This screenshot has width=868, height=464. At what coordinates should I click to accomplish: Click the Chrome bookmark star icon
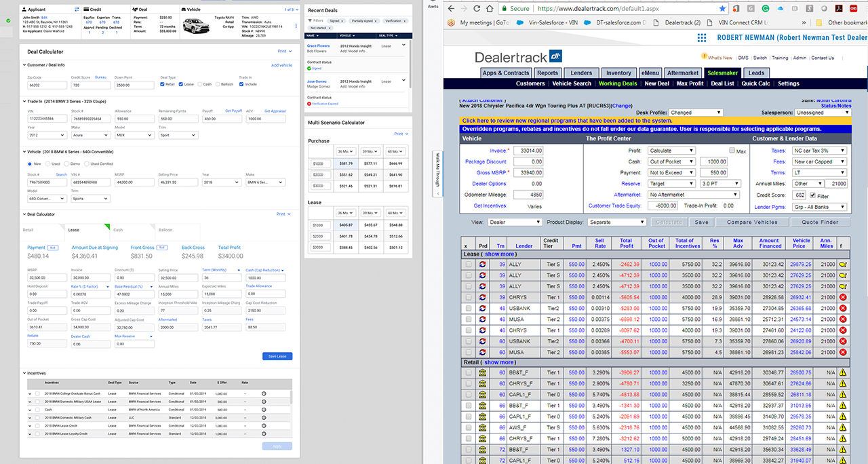tap(722, 9)
